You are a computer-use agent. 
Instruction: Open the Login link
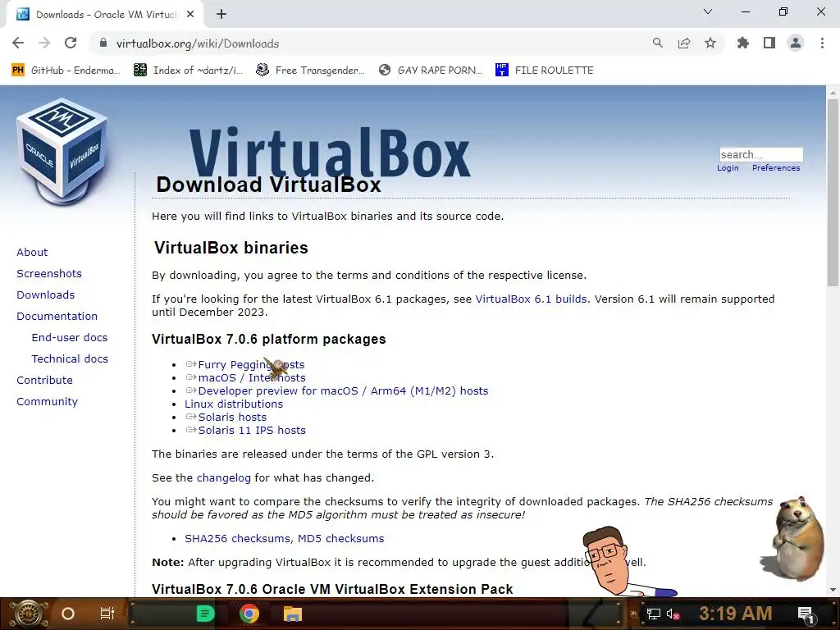point(728,167)
